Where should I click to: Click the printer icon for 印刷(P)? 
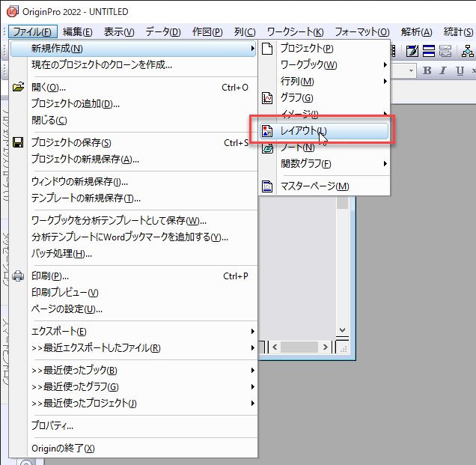click(x=18, y=276)
